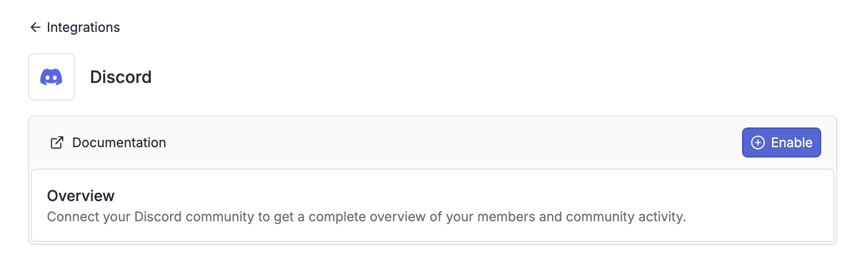Click the Overview card panel
Image resolution: width=868 pixels, height=270 pixels.
(433, 206)
